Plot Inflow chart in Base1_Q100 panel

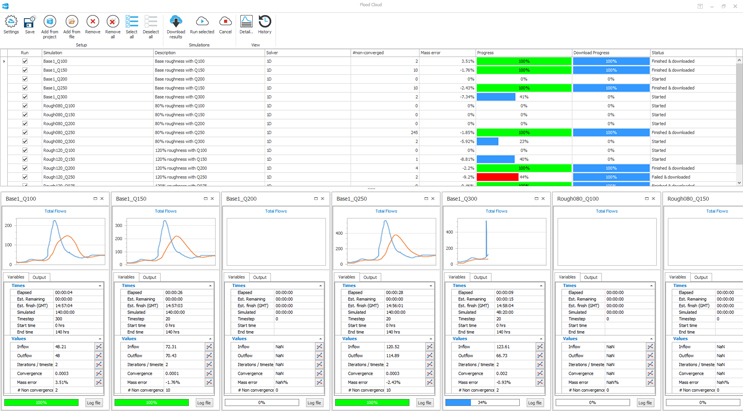(x=99, y=347)
